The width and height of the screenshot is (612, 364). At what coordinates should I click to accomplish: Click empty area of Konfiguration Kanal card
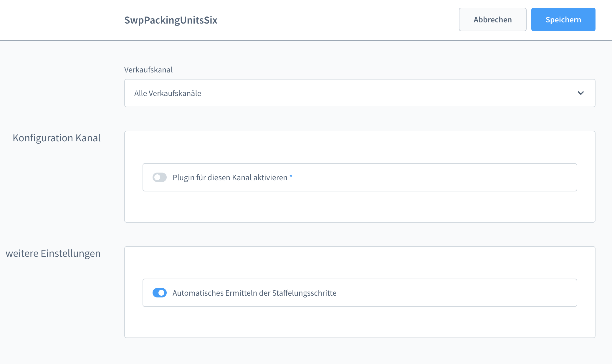click(359, 147)
